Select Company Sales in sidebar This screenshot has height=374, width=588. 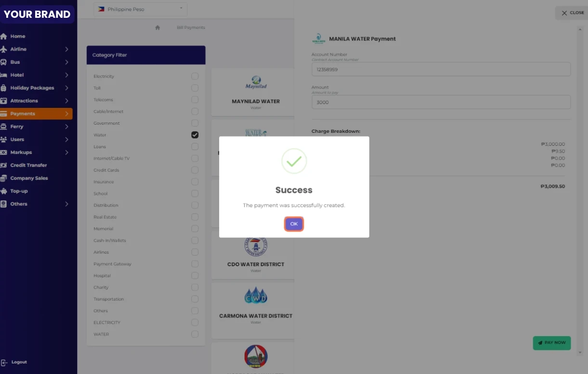point(29,178)
